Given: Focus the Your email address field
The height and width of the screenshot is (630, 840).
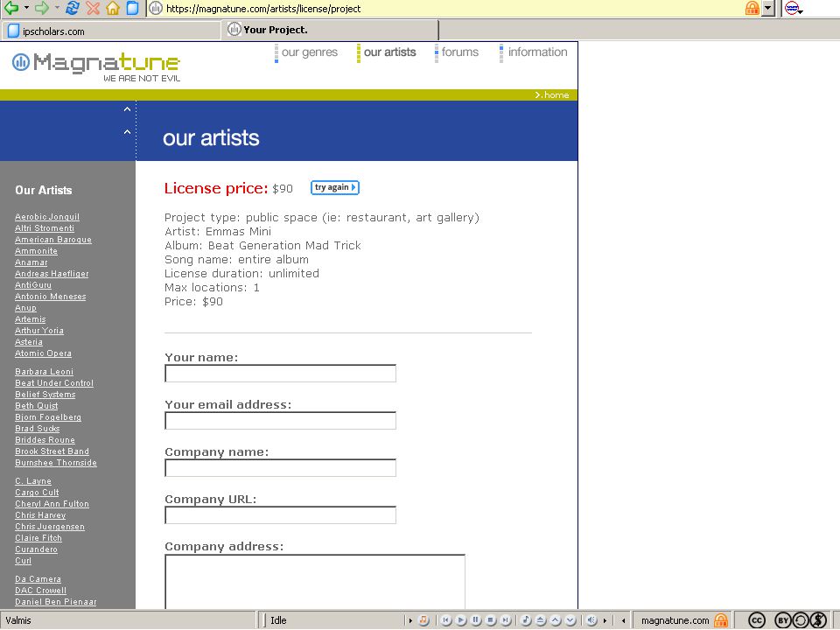Looking at the screenshot, I should click(x=280, y=421).
